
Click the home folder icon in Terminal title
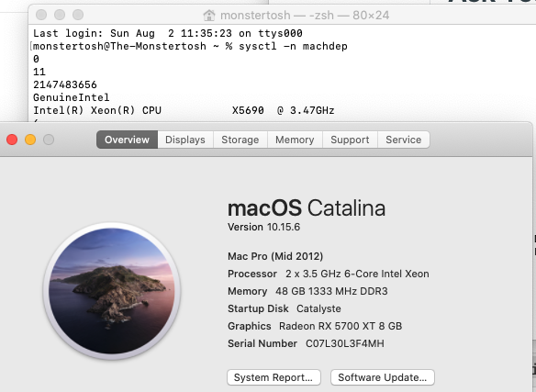tap(209, 15)
